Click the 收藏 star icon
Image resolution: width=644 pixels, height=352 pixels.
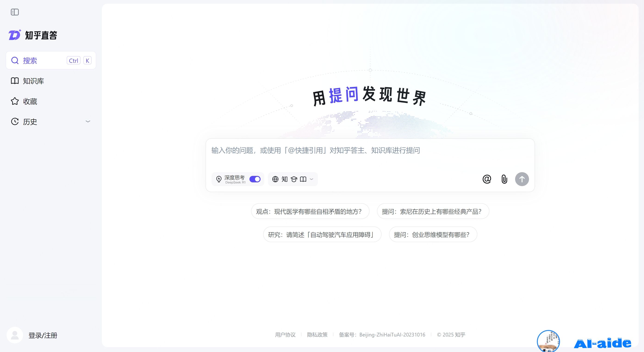click(15, 101)
